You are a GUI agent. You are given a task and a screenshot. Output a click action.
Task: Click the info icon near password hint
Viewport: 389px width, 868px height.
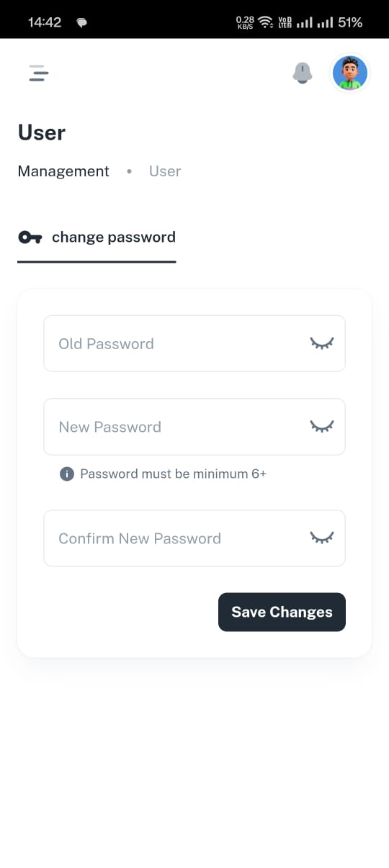[x=67, y=474]
